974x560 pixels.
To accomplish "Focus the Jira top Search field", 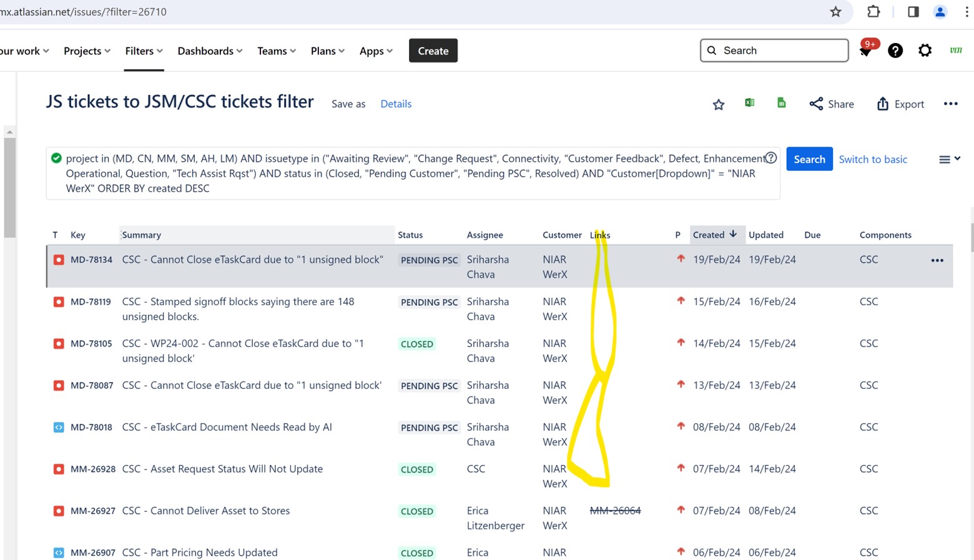I will point(774,51).
